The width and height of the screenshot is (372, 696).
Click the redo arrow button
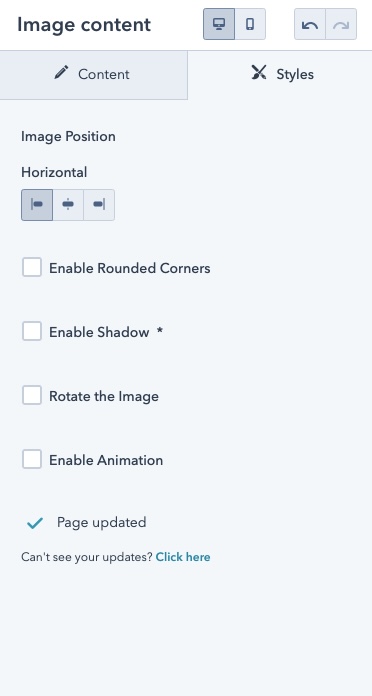tap(341, 24)
